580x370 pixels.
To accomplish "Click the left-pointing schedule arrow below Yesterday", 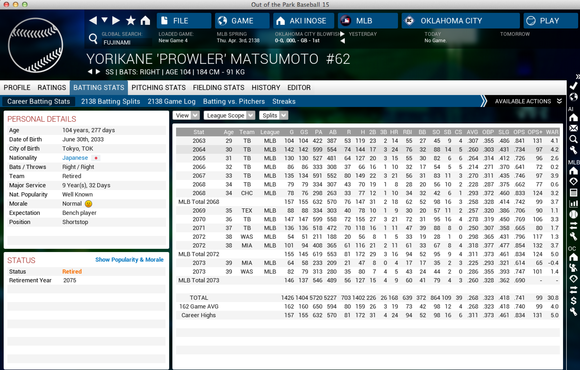I will 343,41.
